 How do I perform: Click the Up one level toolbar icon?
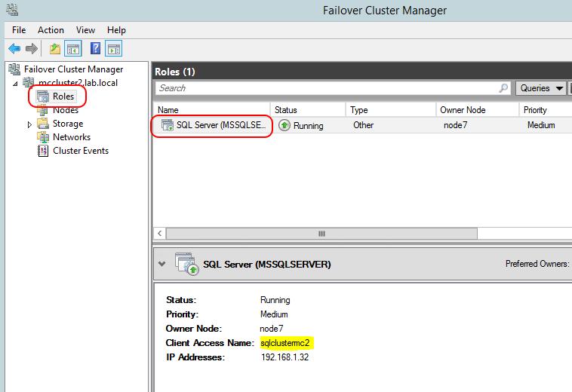point(55,48)
